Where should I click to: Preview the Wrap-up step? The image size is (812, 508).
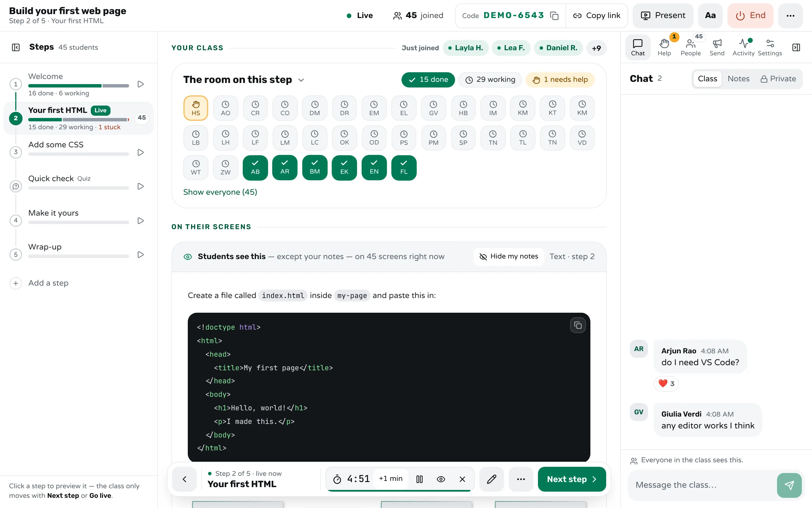(141, 255)
